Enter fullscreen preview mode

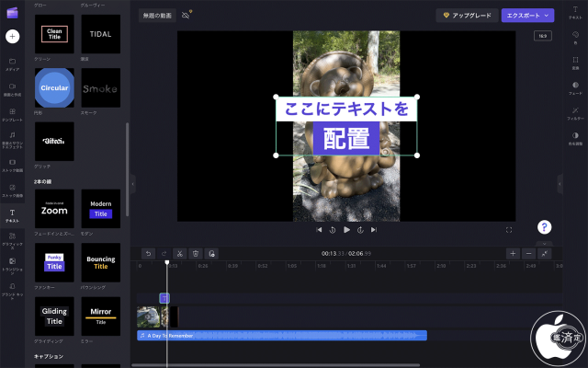click(509, 230)
